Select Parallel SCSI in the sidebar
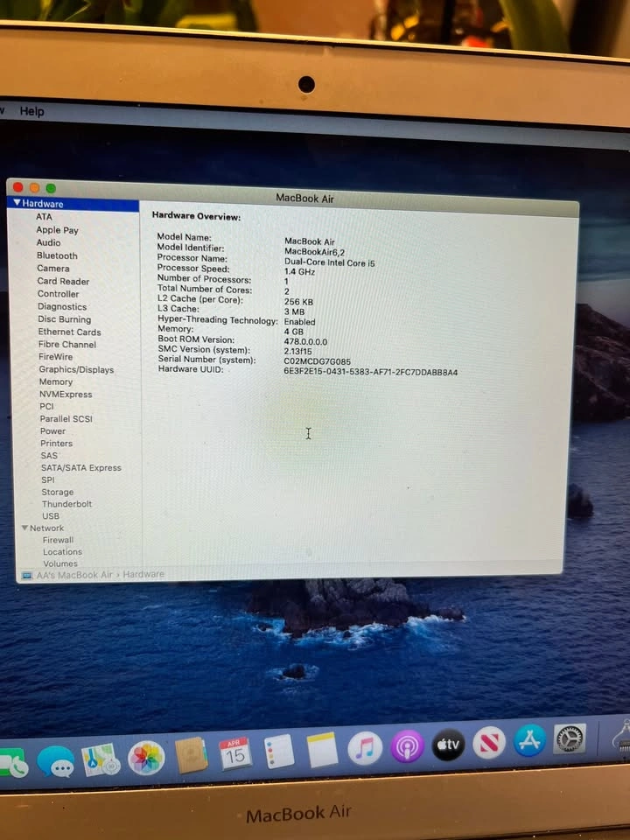The height and width of the screenshot is (840, 630). pos(66,419)
